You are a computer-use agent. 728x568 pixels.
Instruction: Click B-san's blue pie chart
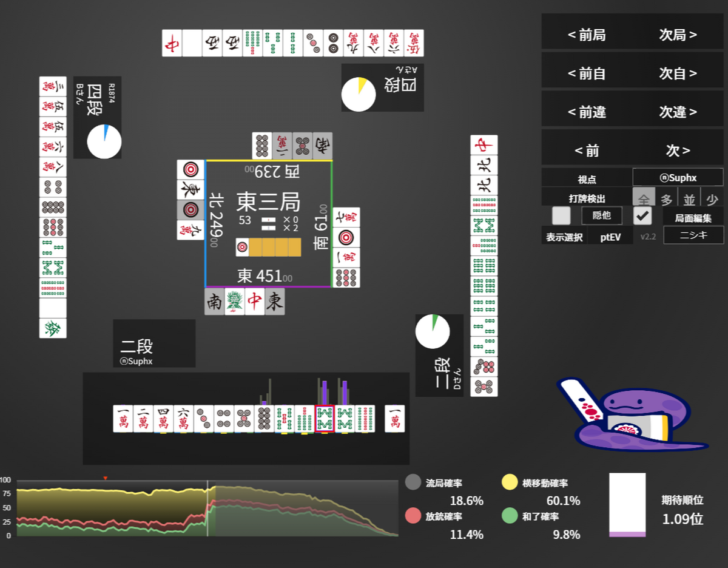coord(104,141)
